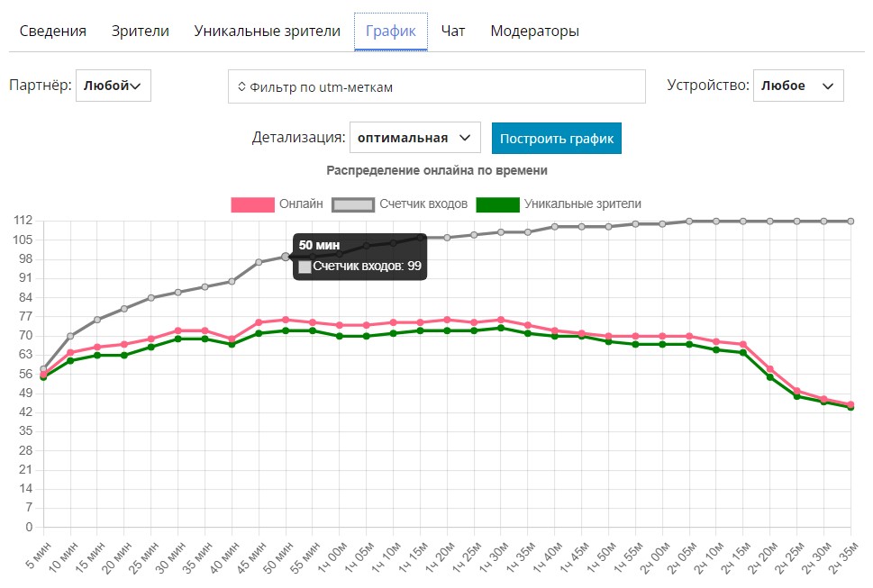Open the Устройство dropdown
Screen dimensions: 873x588
(797, 86)
